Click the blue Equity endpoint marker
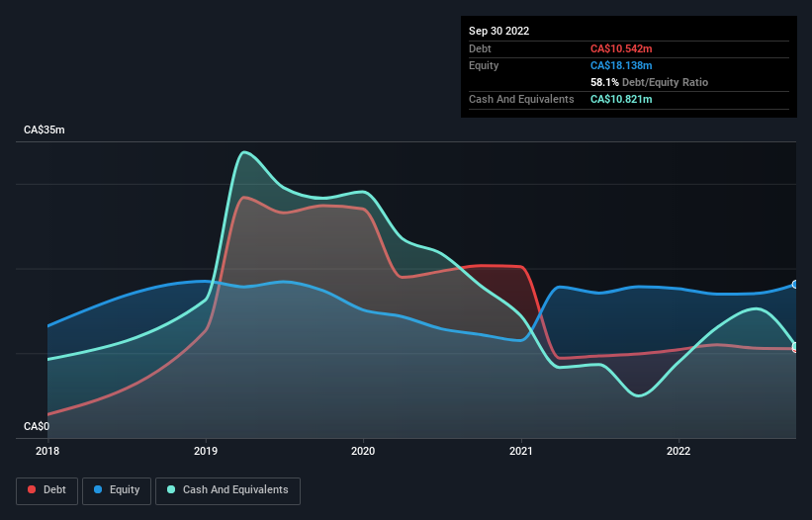This screenshot has height=520, width=812. pos(795,284)
